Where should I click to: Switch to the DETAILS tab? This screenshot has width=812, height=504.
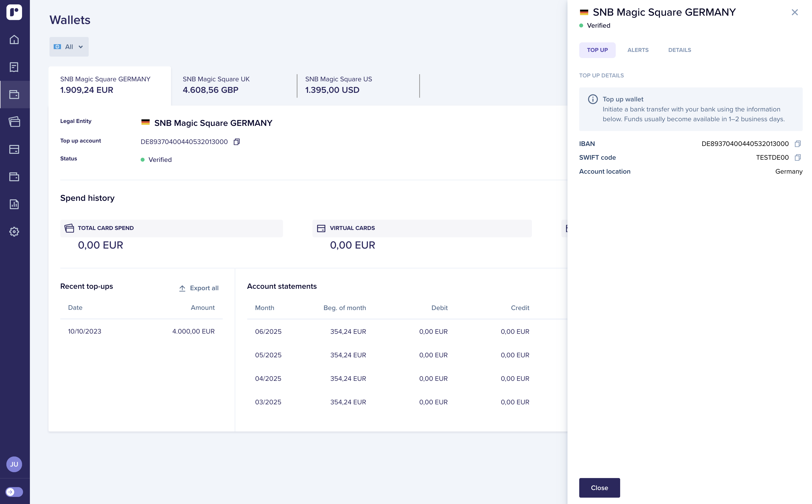(x=679, y=50)
